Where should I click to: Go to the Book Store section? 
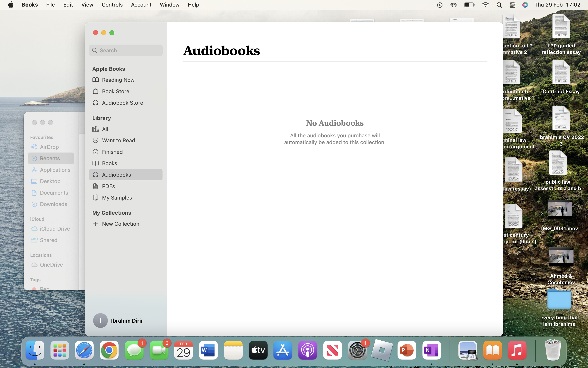coord(126,91)
